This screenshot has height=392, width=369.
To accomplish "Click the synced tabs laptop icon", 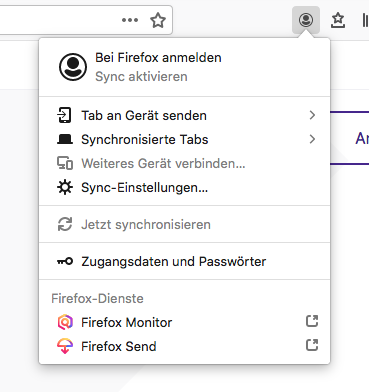I will tap(65, 139).
